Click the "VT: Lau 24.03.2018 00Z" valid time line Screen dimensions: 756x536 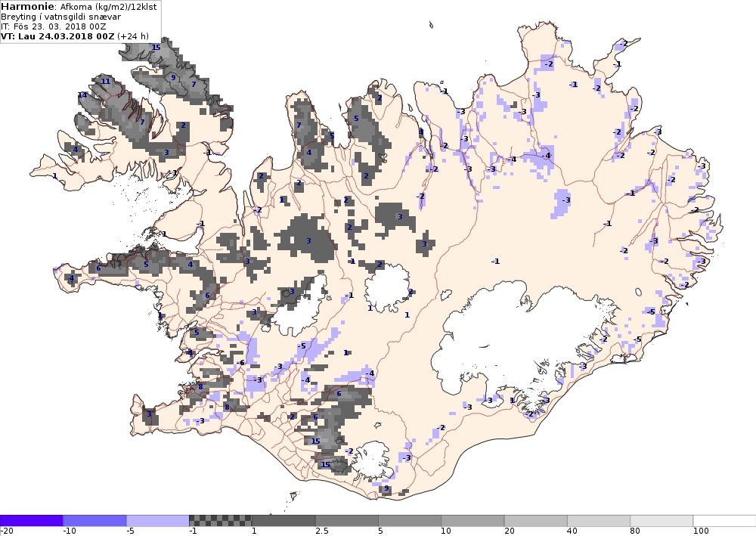[x=58, y=36]
